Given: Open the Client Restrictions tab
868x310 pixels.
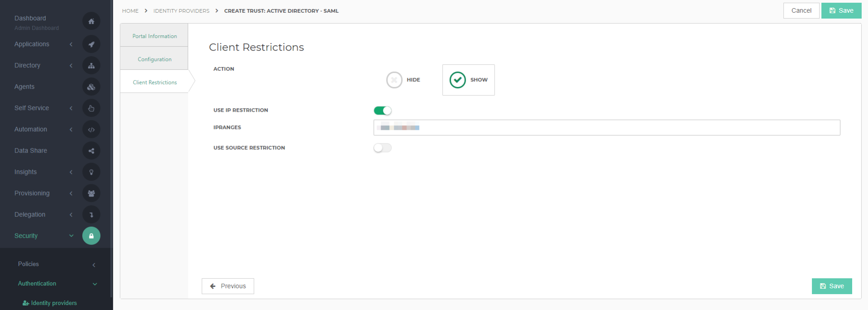Looking at the screenshot, I should point(155,82).
